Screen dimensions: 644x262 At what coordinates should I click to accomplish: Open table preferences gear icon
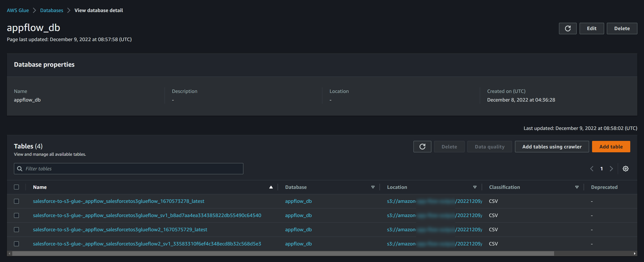pos(625,169)
